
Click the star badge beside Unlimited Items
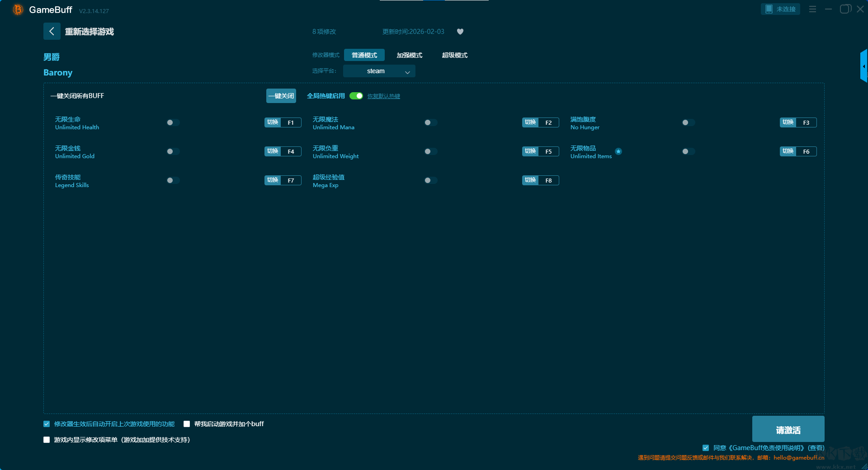coord(618,151)
